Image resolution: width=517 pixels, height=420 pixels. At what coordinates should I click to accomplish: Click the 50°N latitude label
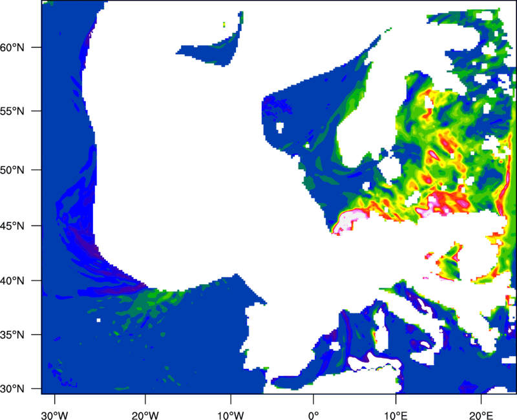pos(12,170)
